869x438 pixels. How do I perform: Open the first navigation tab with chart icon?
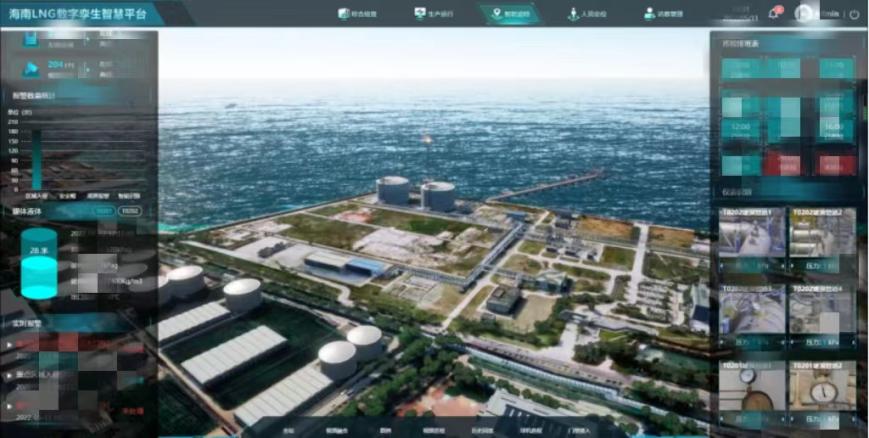point(357,14)
